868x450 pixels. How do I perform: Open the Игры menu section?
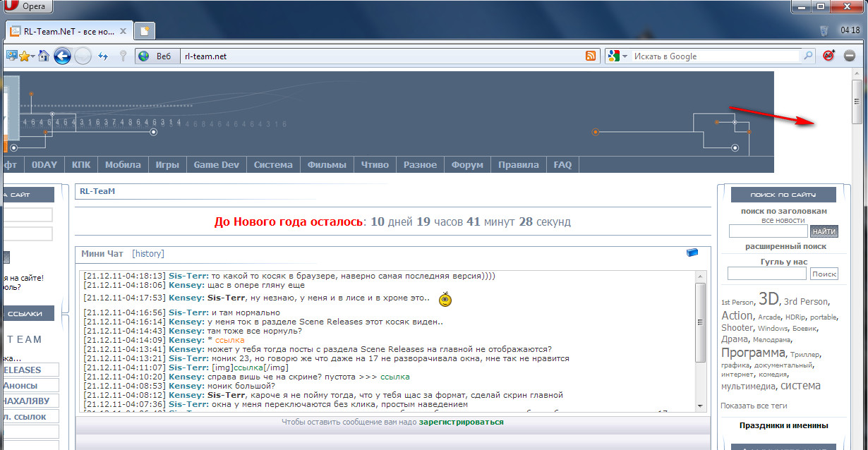(x=167, y=164)
